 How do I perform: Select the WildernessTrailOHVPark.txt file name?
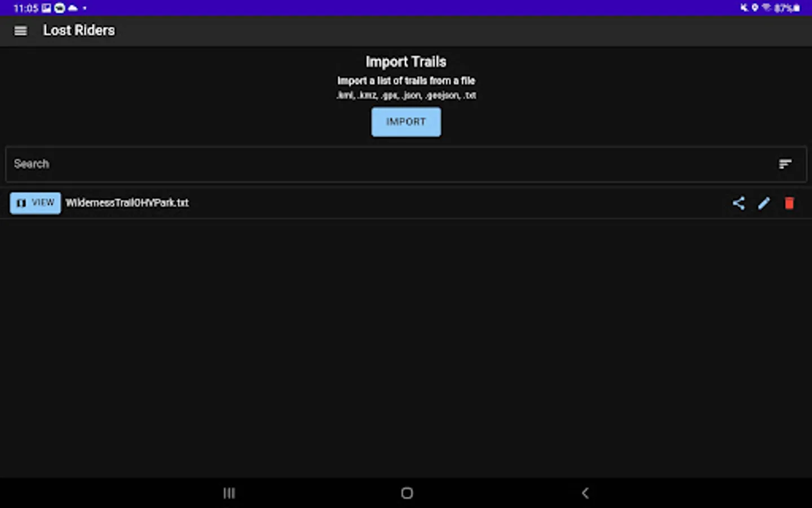[x=127, y=203]
